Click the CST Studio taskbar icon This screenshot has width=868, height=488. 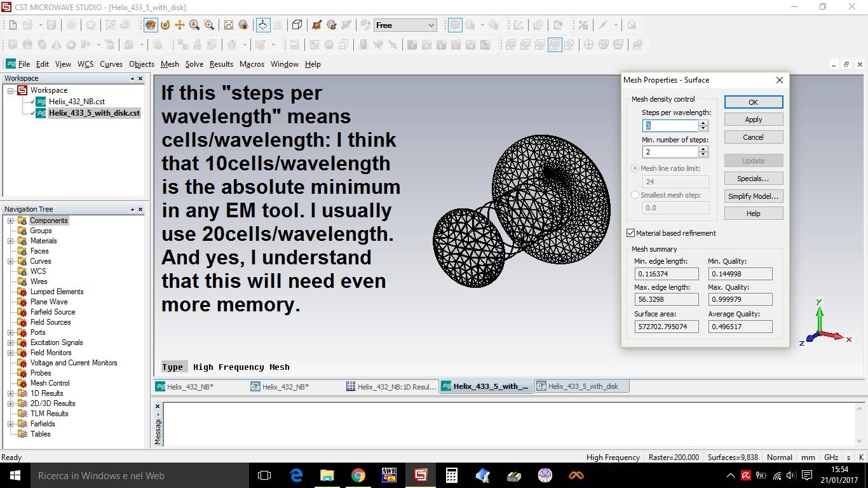click(421, 475)
